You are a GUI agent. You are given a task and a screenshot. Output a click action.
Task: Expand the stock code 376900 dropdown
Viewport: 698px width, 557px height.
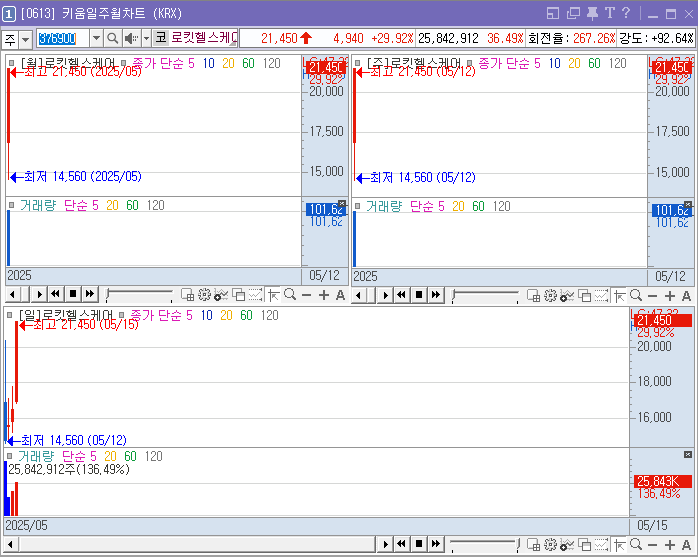click(96, 38)
